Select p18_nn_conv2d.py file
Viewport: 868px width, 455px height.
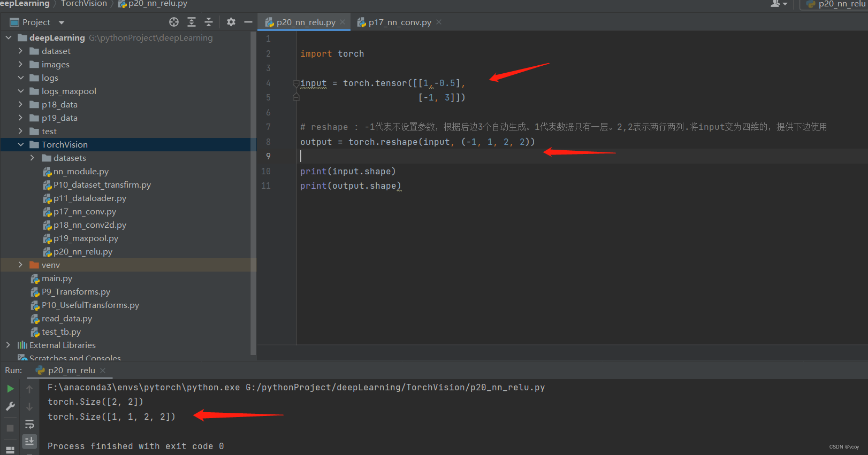pos(90,225)
